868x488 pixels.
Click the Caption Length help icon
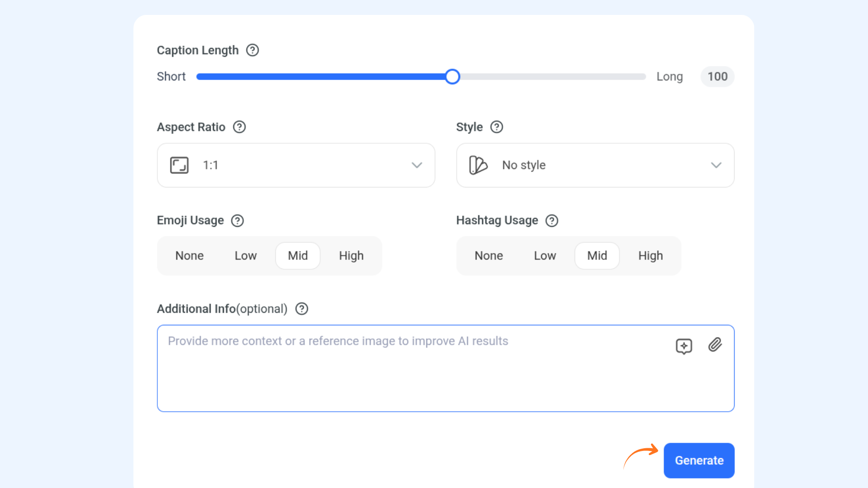252,50
